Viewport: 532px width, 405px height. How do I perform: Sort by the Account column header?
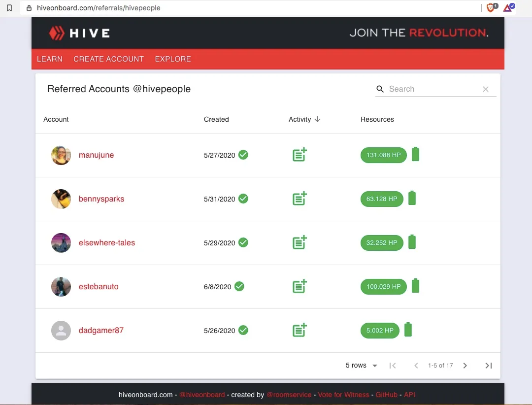[56, 120]
